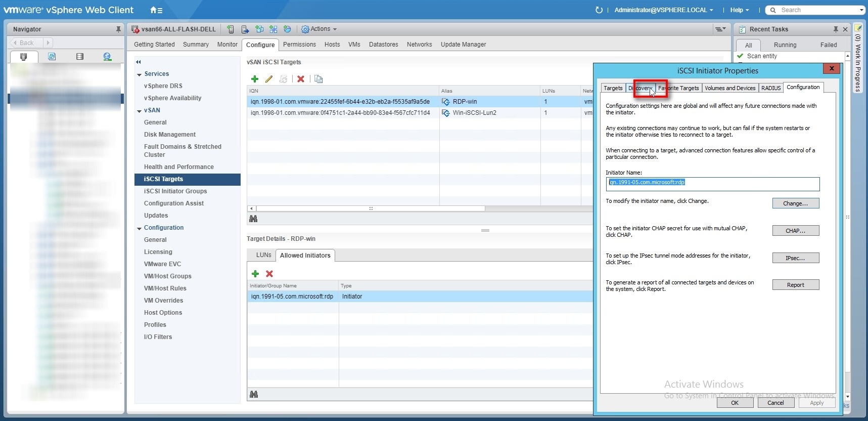This screenshot has width=868, height=421.
Task: Click the Change... button for initiator name
Action: (x=795, y=203)
